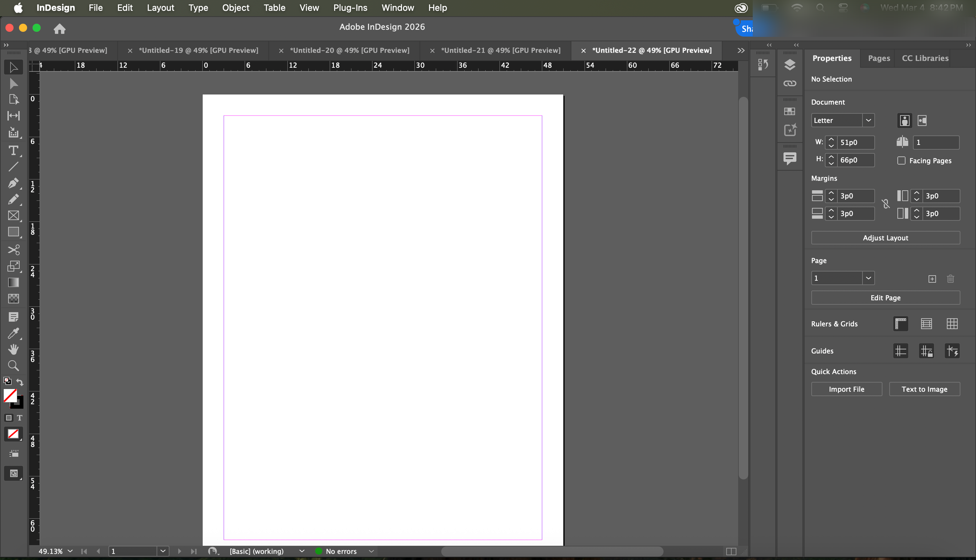
Task: Open the Object menu
Action: pos(236,8)
